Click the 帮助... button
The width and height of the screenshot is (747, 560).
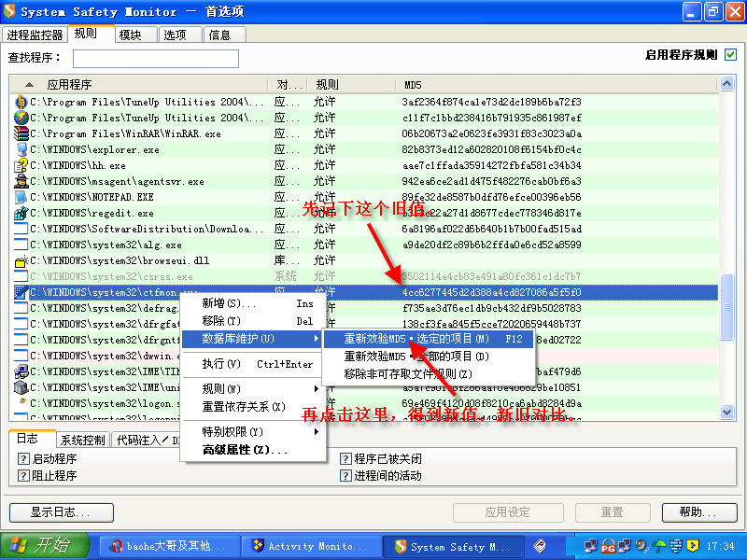tap(699, 512)
